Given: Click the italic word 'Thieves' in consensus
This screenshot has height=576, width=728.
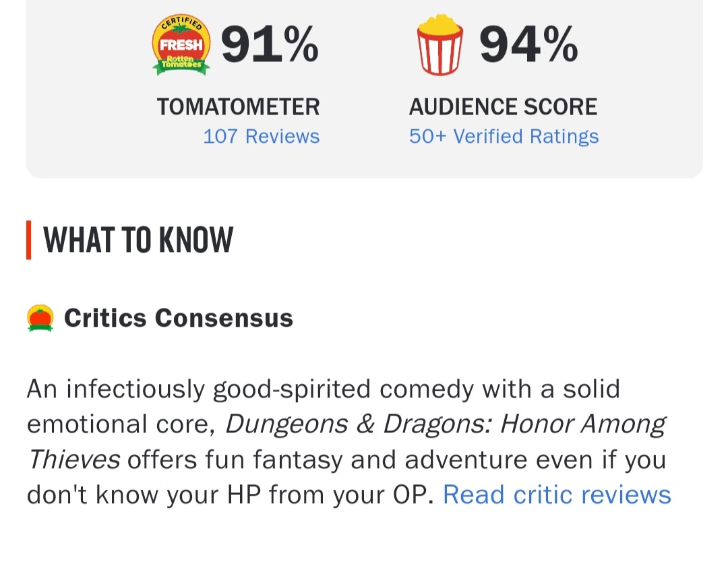Looking at the screenshot, I should point(74,460).
